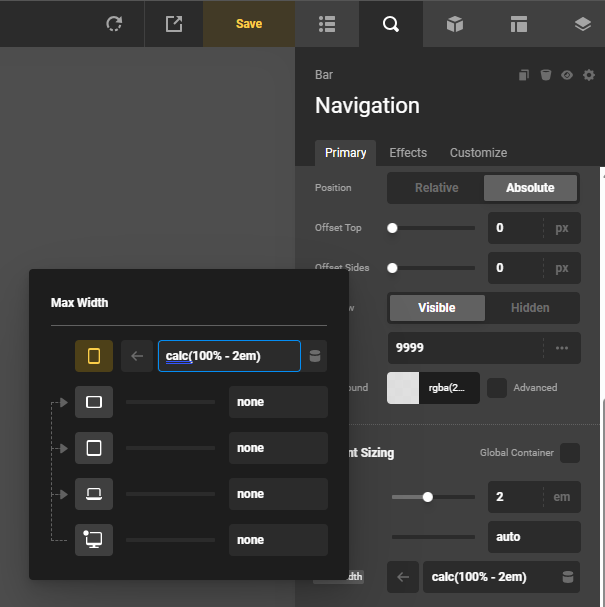Switch to the Effects tab

click(408, 153)
